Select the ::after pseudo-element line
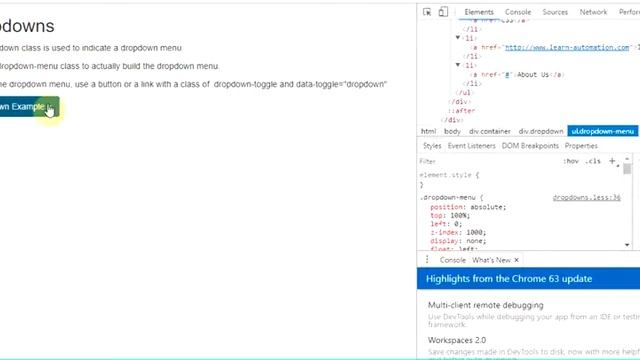This screenshot has height=360, width=640. point(462,111)
